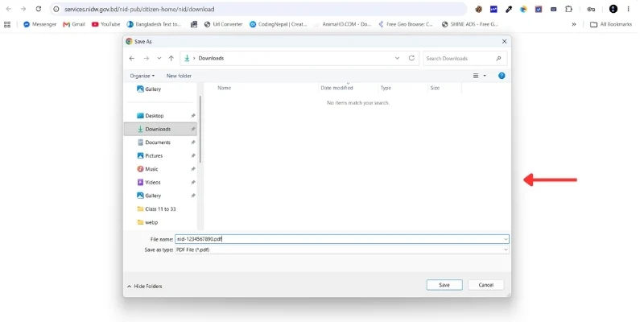Click the cookie extension icon
The height and width of the screenshot is (322, 644).
point(478,9)
